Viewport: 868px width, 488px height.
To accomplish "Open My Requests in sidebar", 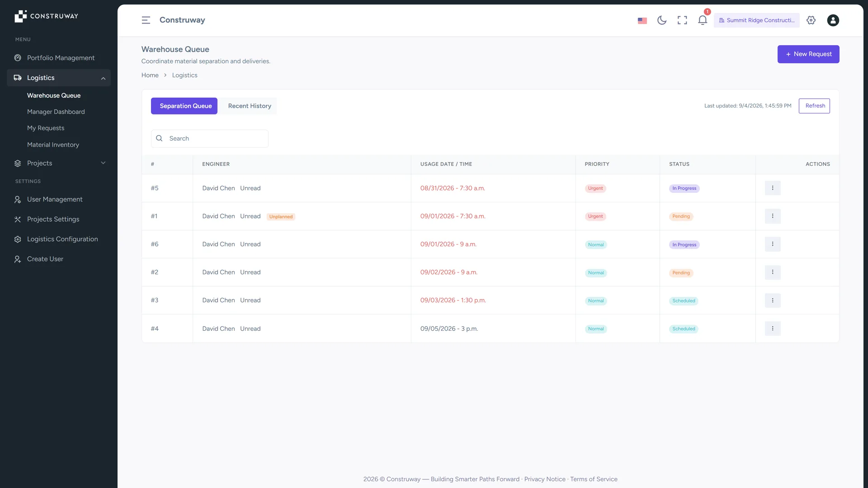I will pos(46,128).
